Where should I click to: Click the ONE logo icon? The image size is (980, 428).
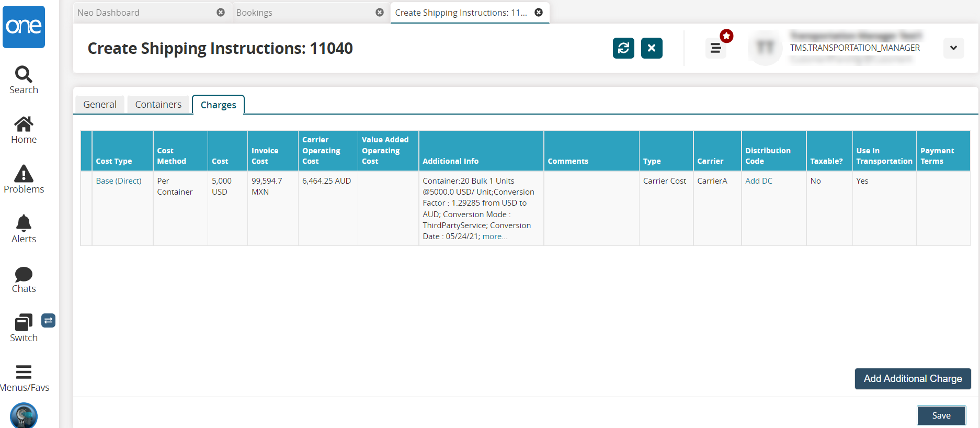click(x=24, y=27)
